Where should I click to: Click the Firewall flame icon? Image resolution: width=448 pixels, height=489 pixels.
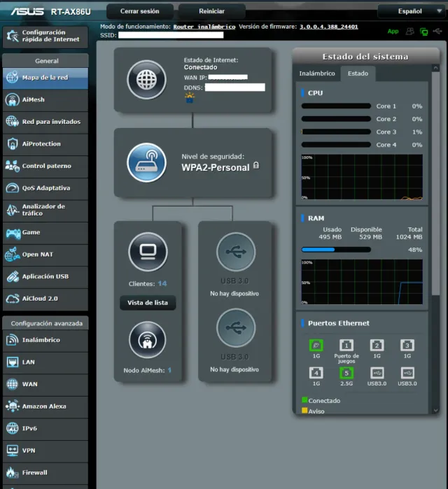[x=12, y=472]
